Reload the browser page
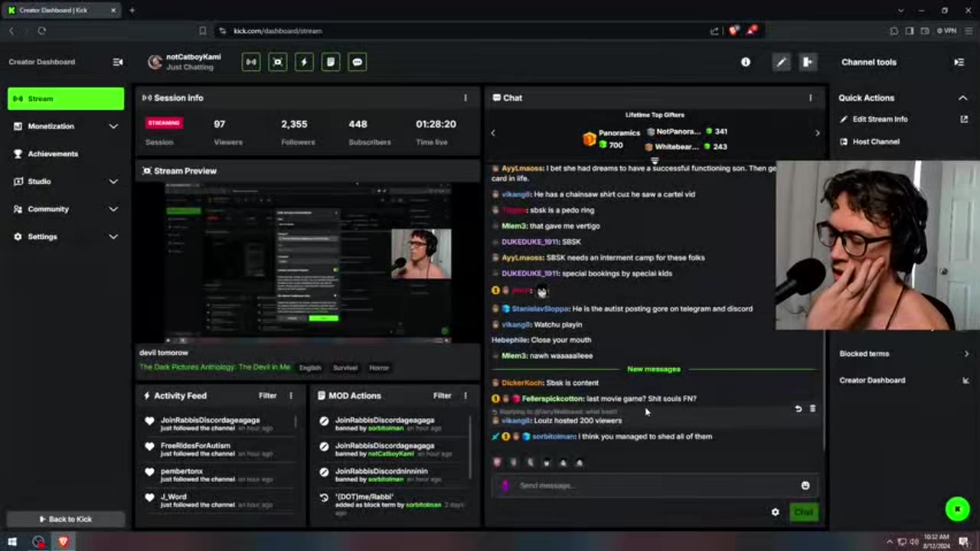Viewport: 980px width, 551px height. [41, 31]
